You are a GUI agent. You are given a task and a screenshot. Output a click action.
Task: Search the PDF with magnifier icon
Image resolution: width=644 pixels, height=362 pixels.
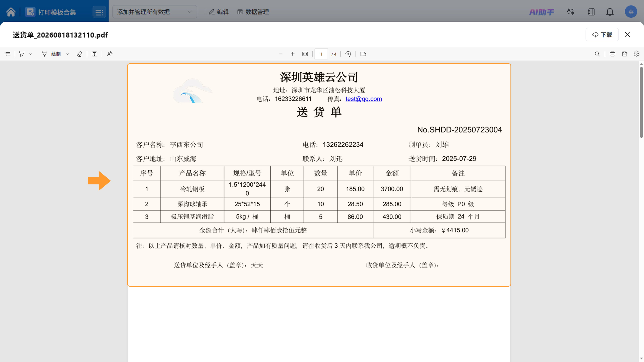(x=597, y=54)
